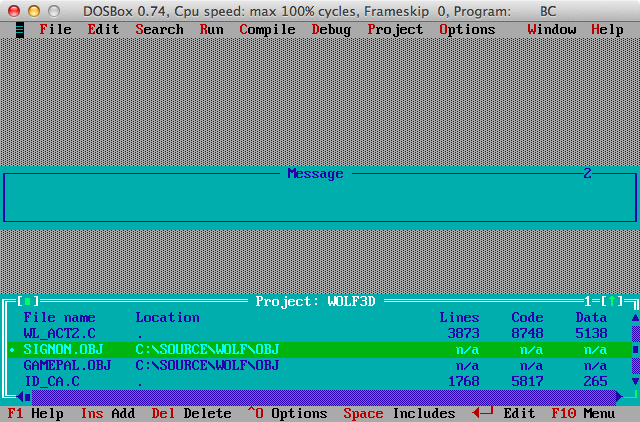Image resolution: width=640 pixels, height=422 pixels.
Task: Close the DOSBox window with red button
Action: tap(14, 11)
